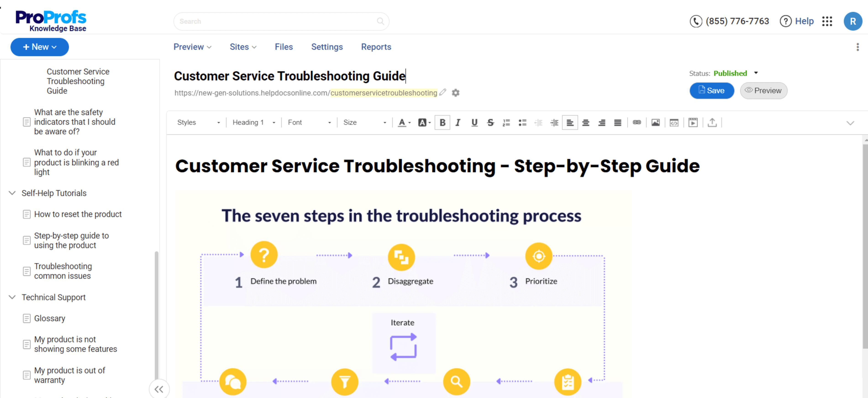Viewport: 868px width, 398px height.
Task: Open the New button dropdown
Action: 40,47
